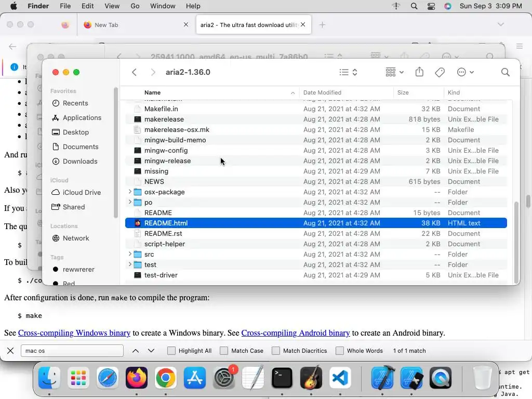This screenshot has width=532, height=399.
Task: Go back in the aria2-1.36.0 Finder window
Action: (x=135, y=72)
